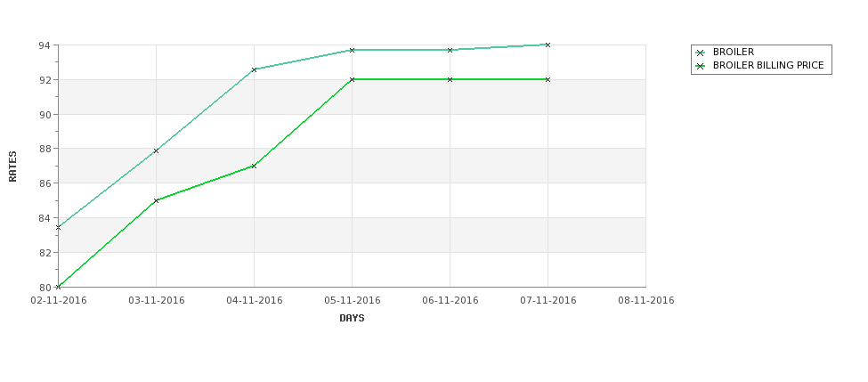Click billing price point at 92 on 05-11-2016
Image resolution: width=868 pixels, height=382 pixels.
click(x=352, y=79)
